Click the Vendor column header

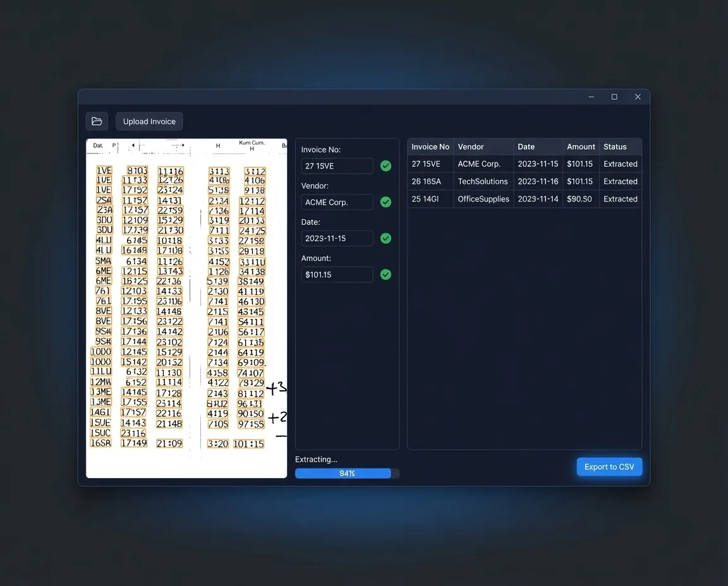[483, 146]
